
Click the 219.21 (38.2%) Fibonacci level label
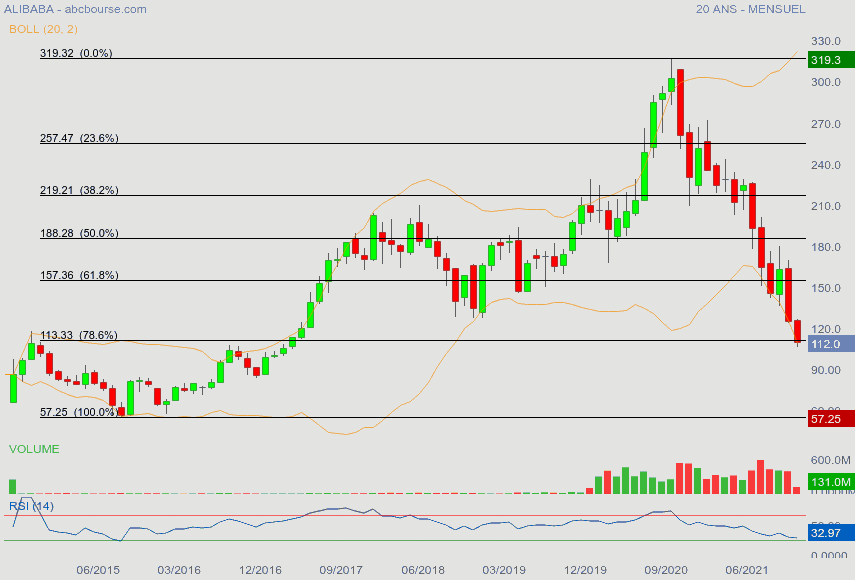[x=79, y=190]
